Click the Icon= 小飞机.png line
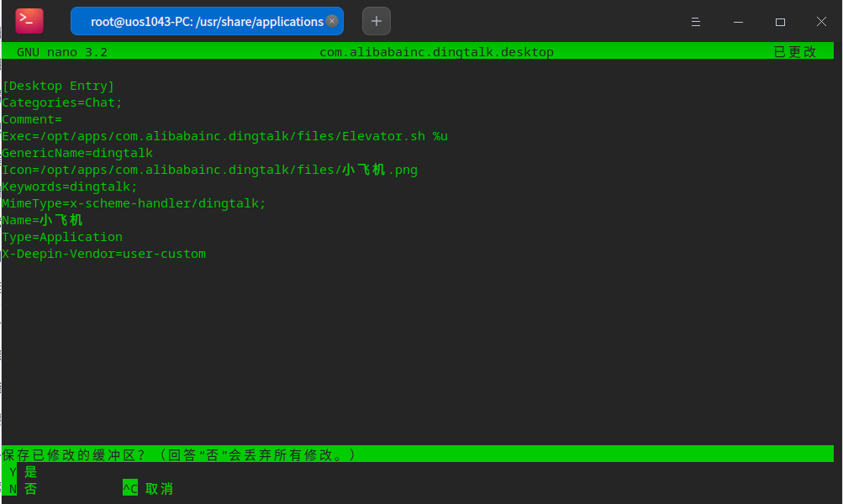Image resolution: width=843 pixels, height=504 pixels. point(209,170)
